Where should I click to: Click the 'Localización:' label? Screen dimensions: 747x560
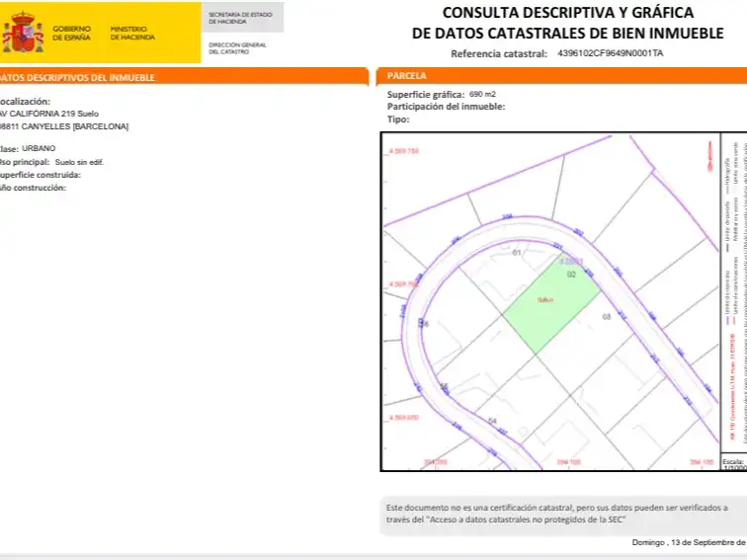25,102
